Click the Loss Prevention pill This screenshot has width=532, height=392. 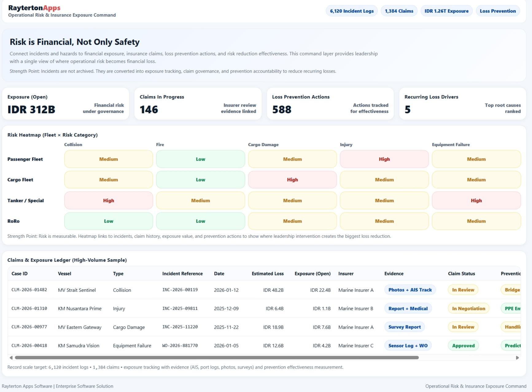(497, 11)
